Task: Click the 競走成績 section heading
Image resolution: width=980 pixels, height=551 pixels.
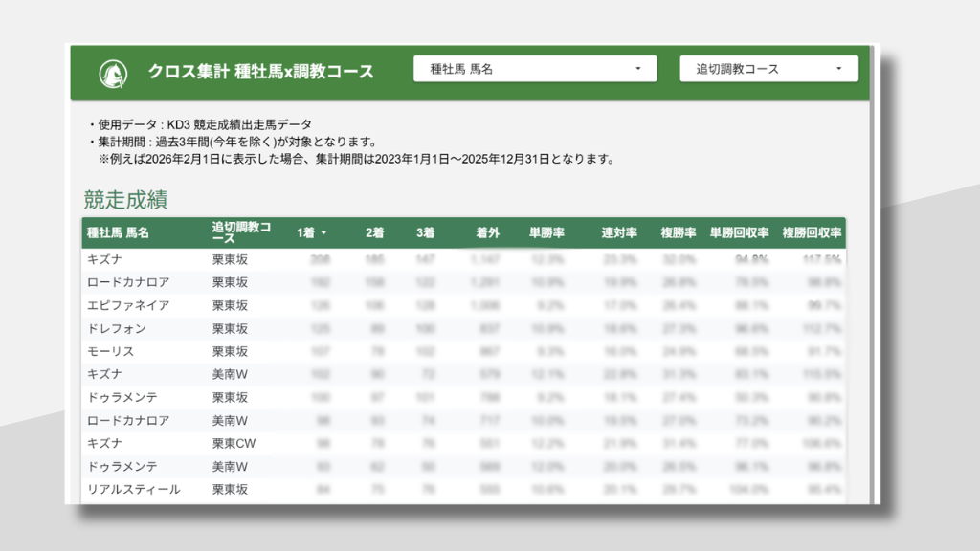Action: pyautogui.click(x=125, y=200)
